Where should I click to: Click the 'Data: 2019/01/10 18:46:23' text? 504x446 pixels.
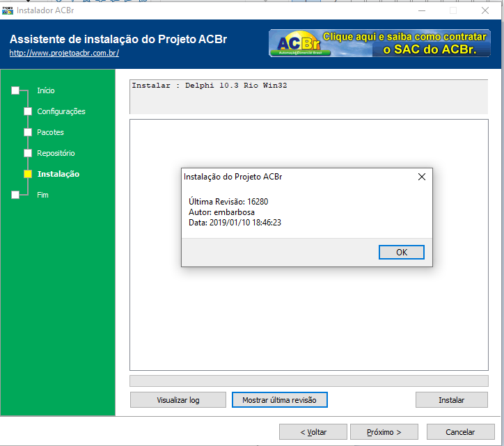[235, 223]
